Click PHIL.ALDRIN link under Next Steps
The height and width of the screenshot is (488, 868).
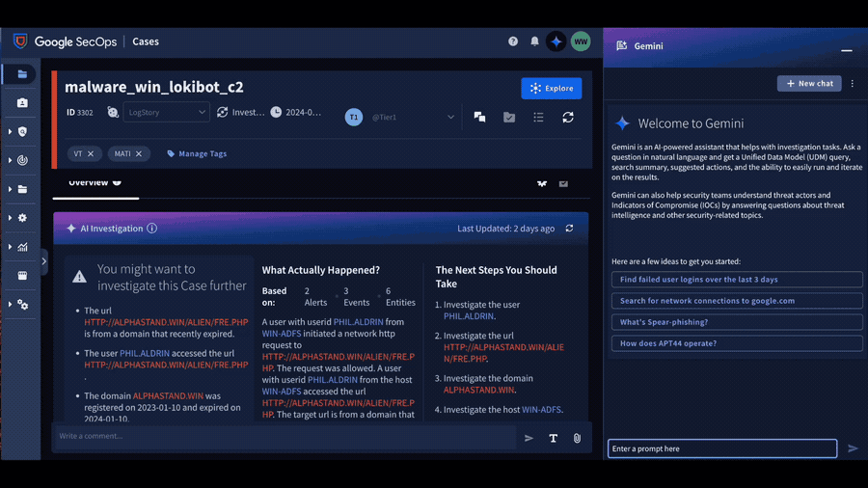(469, 316)
